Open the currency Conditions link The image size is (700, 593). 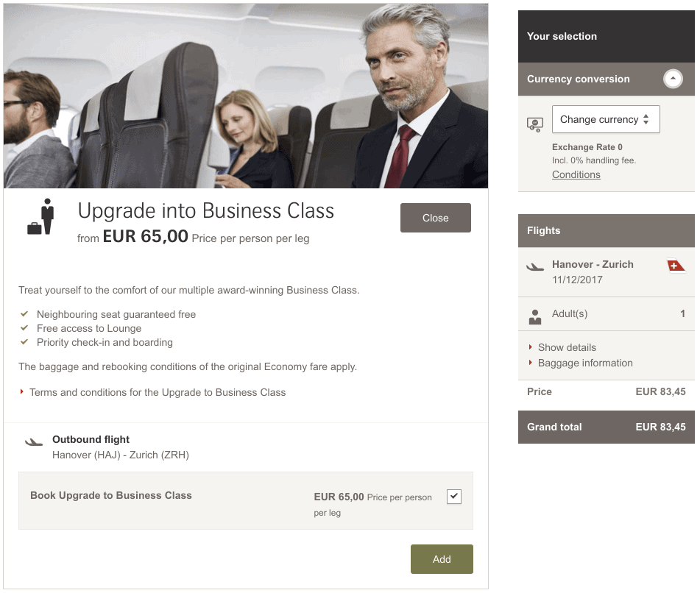tap(576, 174)
